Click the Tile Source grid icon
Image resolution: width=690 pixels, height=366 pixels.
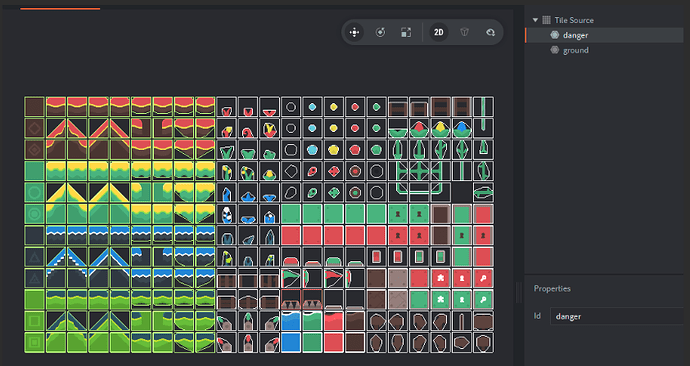tap(547, 20)
